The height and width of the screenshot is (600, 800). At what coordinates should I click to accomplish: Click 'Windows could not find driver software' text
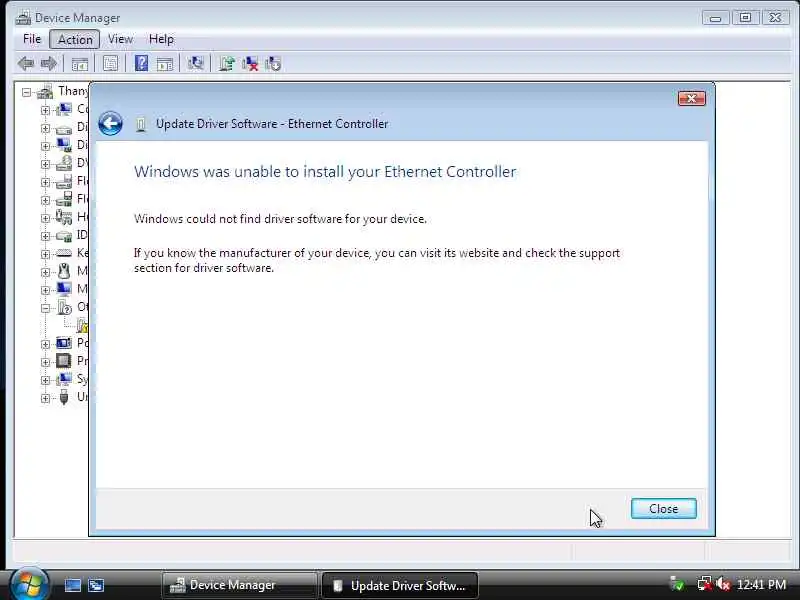pos(280,219)
